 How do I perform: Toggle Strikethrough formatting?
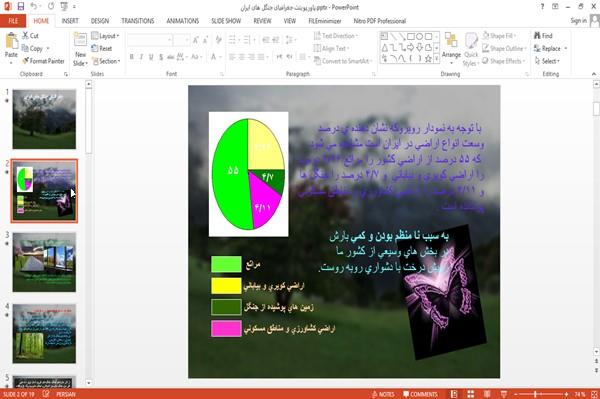point(170,57)
